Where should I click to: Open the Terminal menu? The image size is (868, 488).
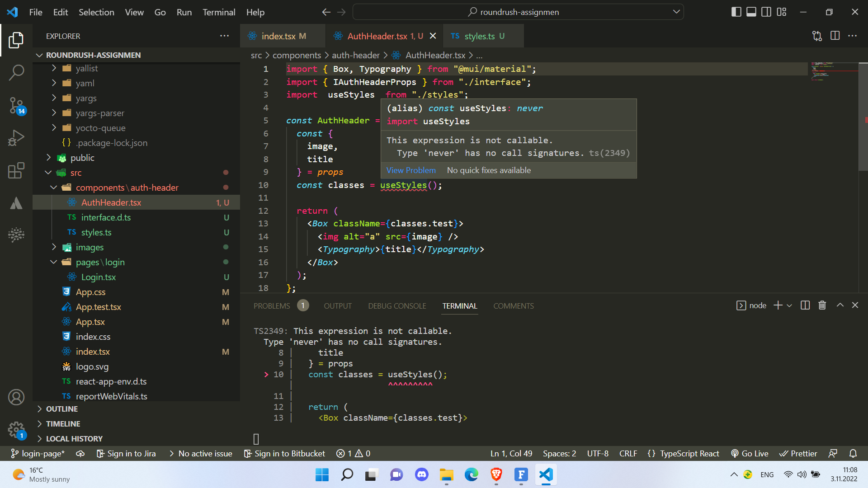pyautogui.click(x=219, y=12)
